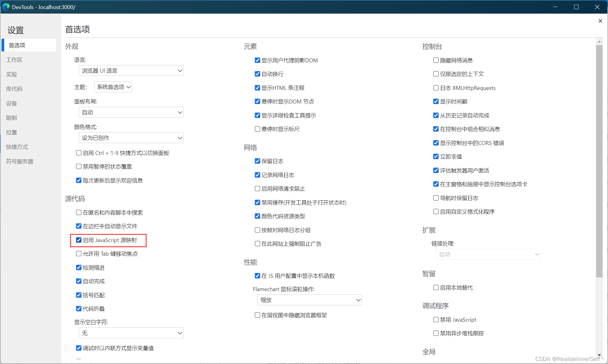
Task: Open the Flamechart 鼠标滚轮操作 dropdown set to 缩放
Action: coord(310,300)
